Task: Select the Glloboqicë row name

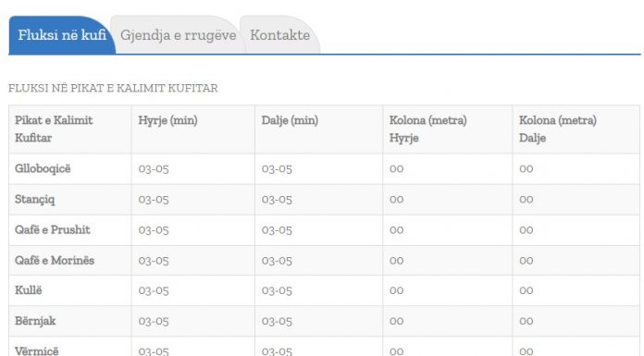Action: [43, 169]
